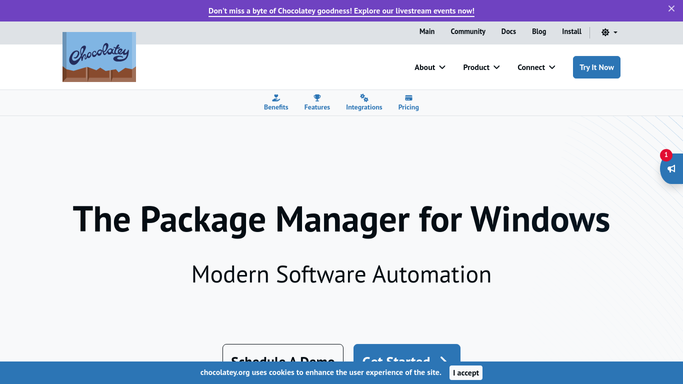Viewport: 683px width, 384px height.
Task: Click the Benefits hand icon
Action: click(276, 98)
